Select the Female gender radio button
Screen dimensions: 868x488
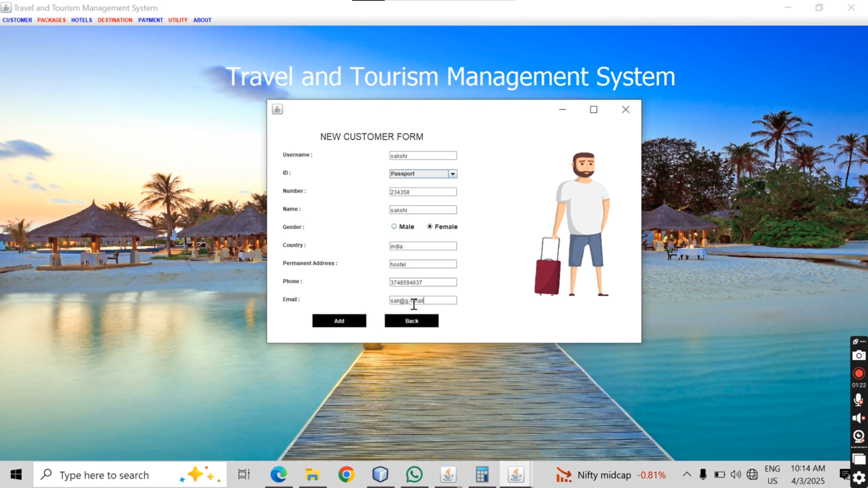429,226
